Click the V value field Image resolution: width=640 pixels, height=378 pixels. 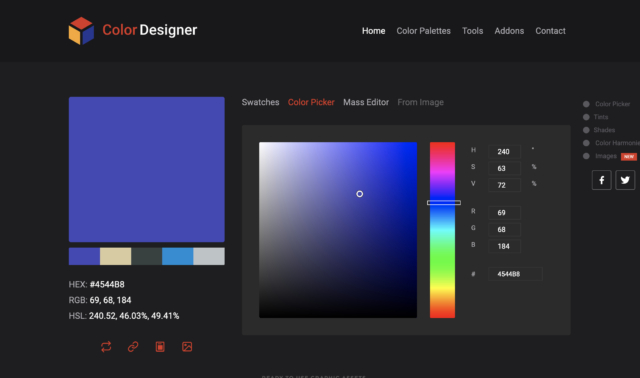tap(504, 185)
